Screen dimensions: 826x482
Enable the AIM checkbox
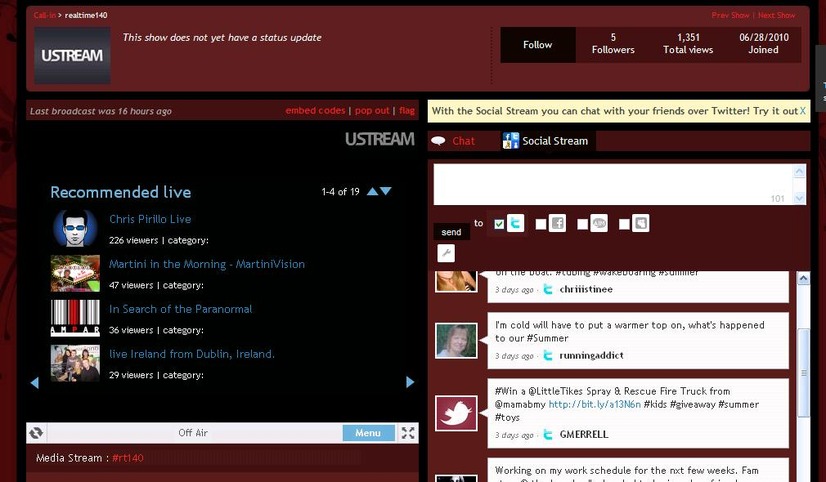[x=582, y=224]
